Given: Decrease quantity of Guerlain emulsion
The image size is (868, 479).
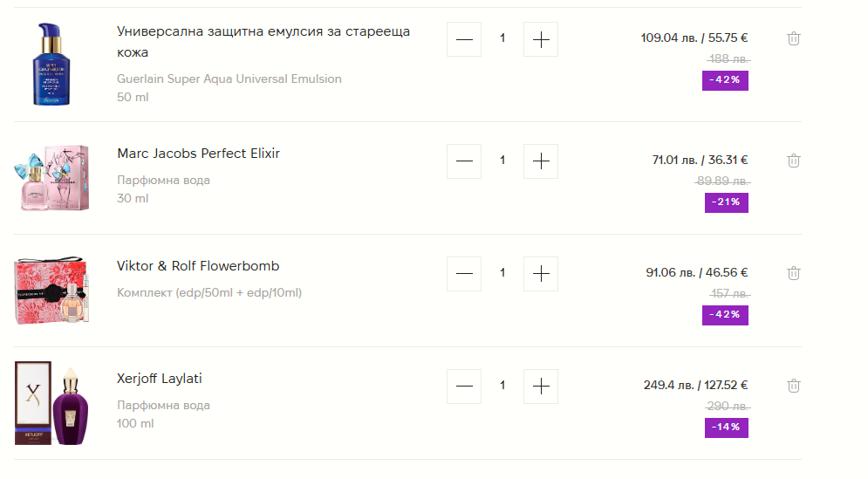Looking at the screenshot, I should pyautogui.click(x=464, y=39).
